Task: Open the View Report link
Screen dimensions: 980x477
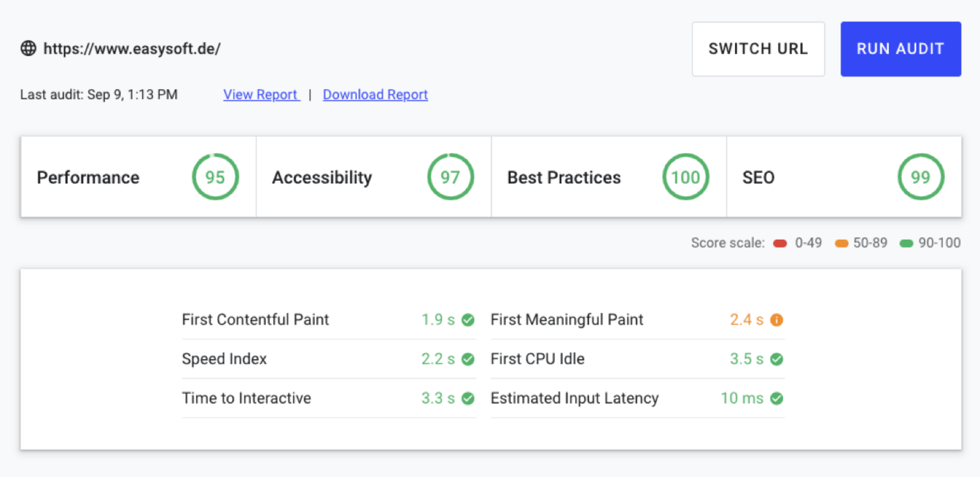Action: click(260, 94)
